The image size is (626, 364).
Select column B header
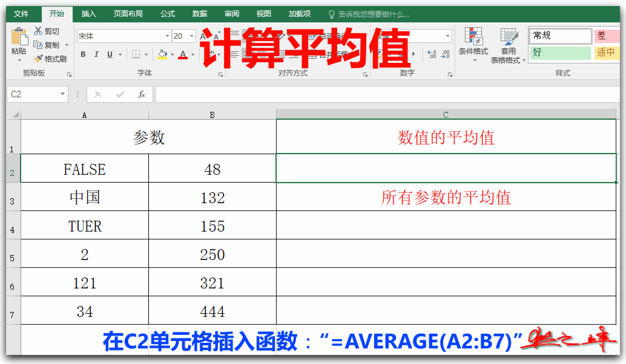213,115
